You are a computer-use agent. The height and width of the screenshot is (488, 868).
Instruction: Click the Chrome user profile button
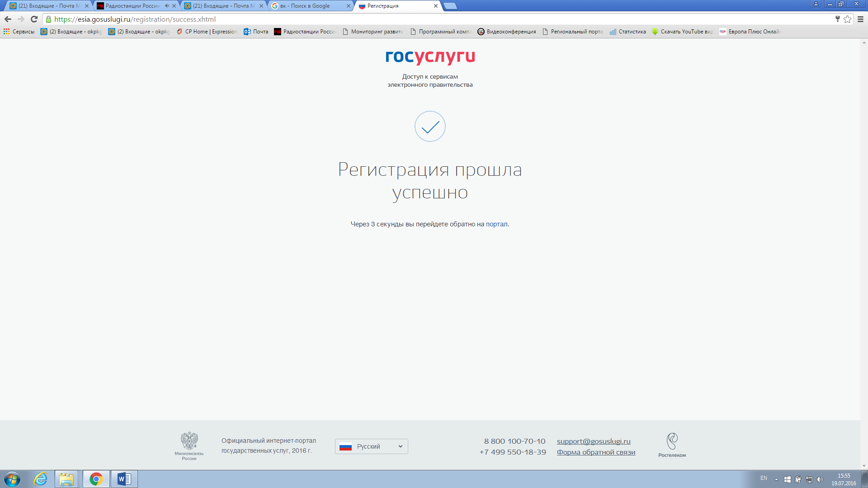[x=816, y=4]
